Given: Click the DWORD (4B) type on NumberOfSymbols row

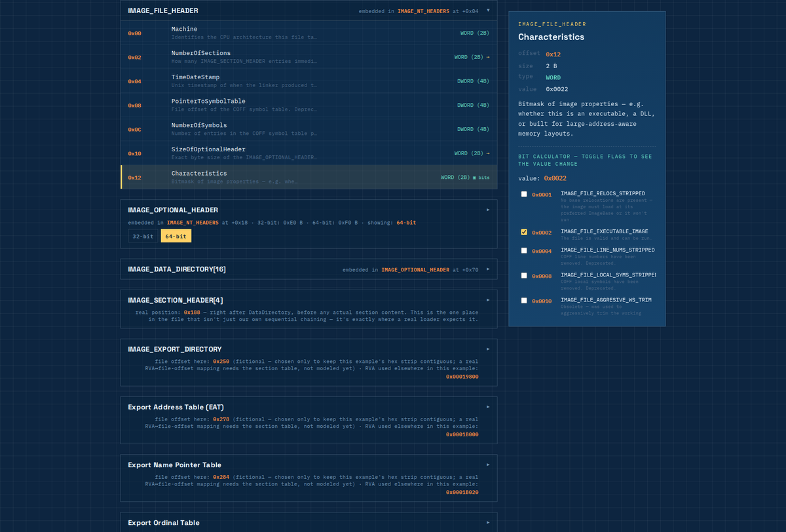Looking at the screenshot, I should click(473, 129).
